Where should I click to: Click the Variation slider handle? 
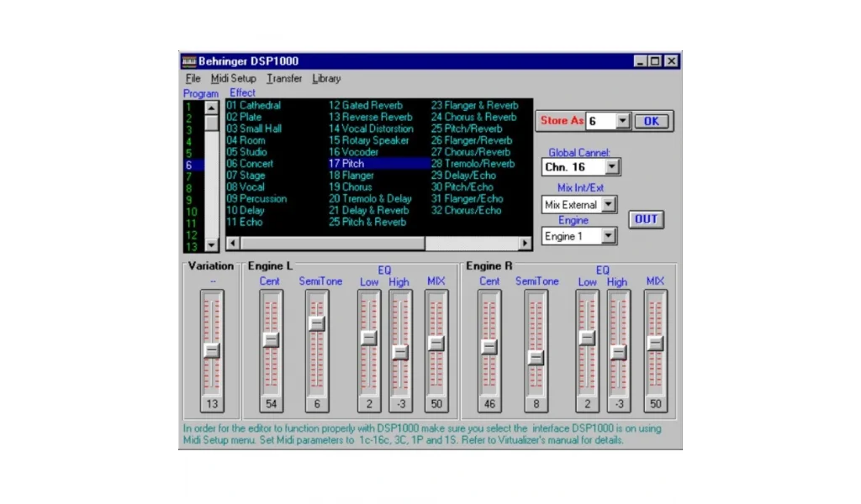coord(212,350)
